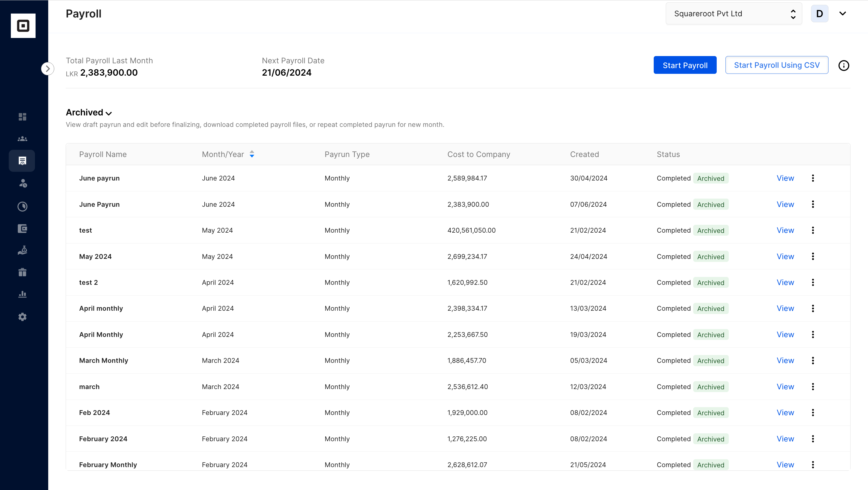This screenshot has width=868, height=490.
Task: Open more options menu for May 2024 row
Action: click(x=813, y=256)
